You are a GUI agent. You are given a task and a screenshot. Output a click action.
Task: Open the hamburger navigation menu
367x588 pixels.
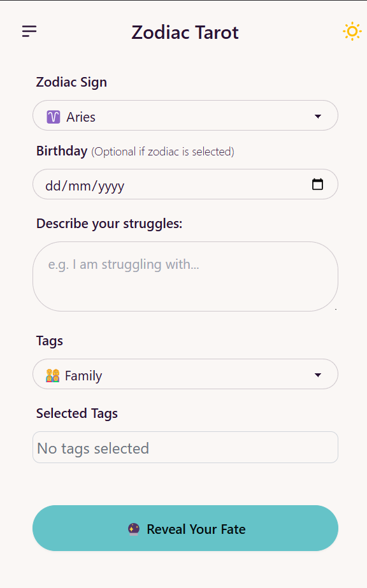coord(29,31)
